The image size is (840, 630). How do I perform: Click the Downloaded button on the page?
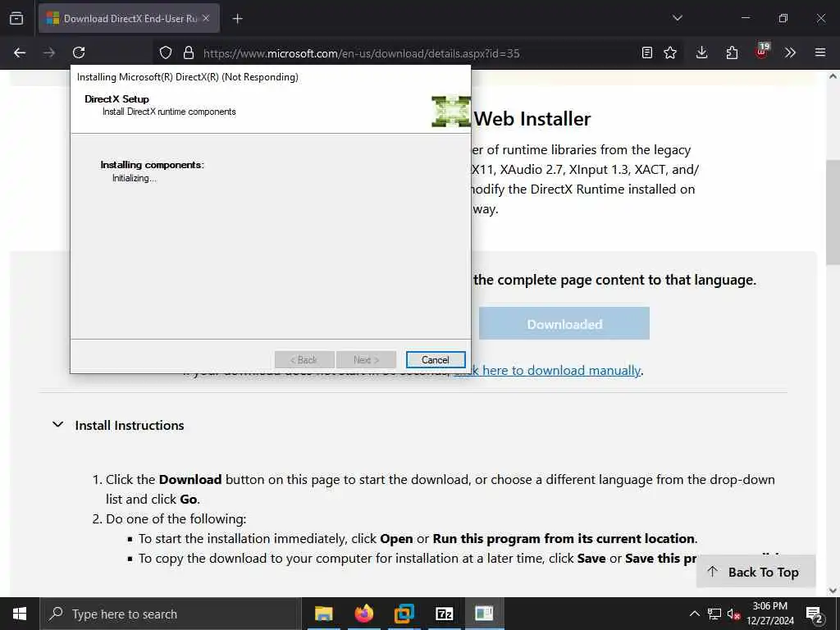click(564, 323)
